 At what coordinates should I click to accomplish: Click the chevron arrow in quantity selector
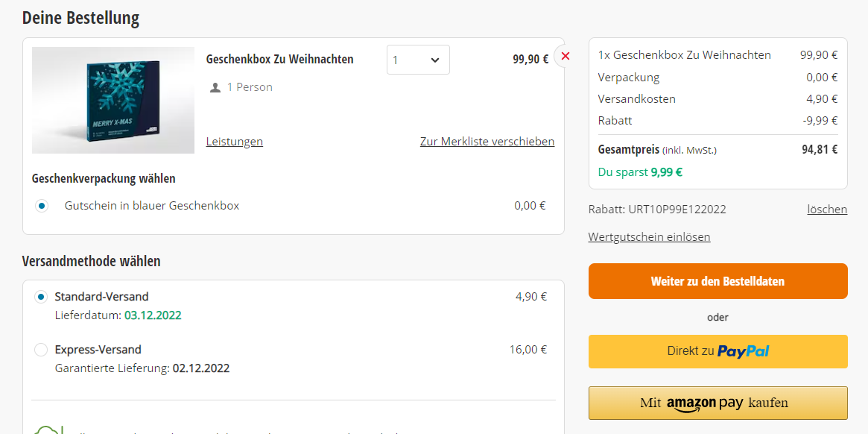434,60
